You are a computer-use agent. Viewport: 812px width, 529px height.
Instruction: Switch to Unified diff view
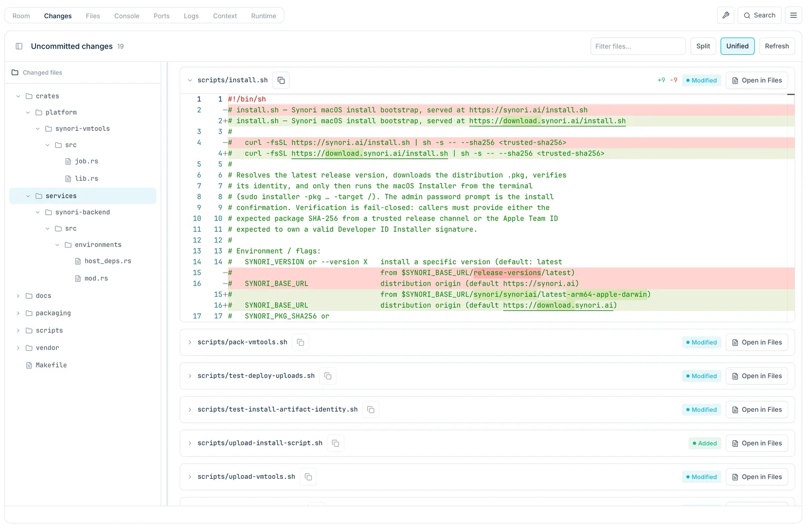point(737,46)
